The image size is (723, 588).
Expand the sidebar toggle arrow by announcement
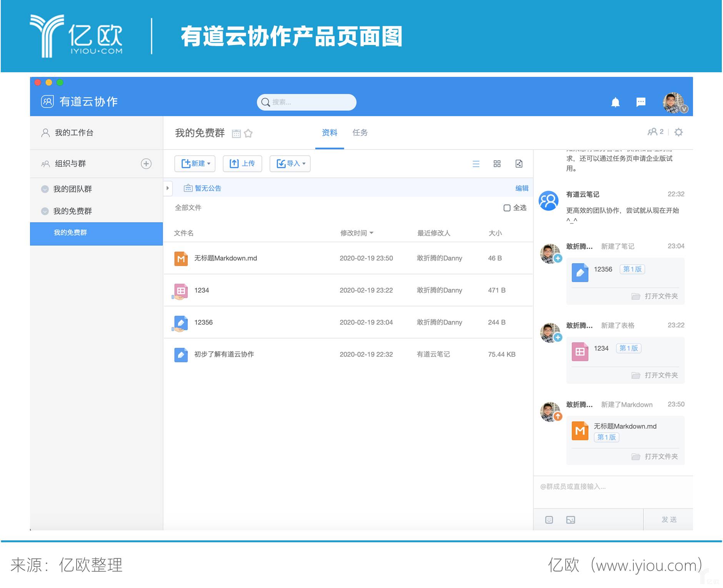click(x=168, y=188)
